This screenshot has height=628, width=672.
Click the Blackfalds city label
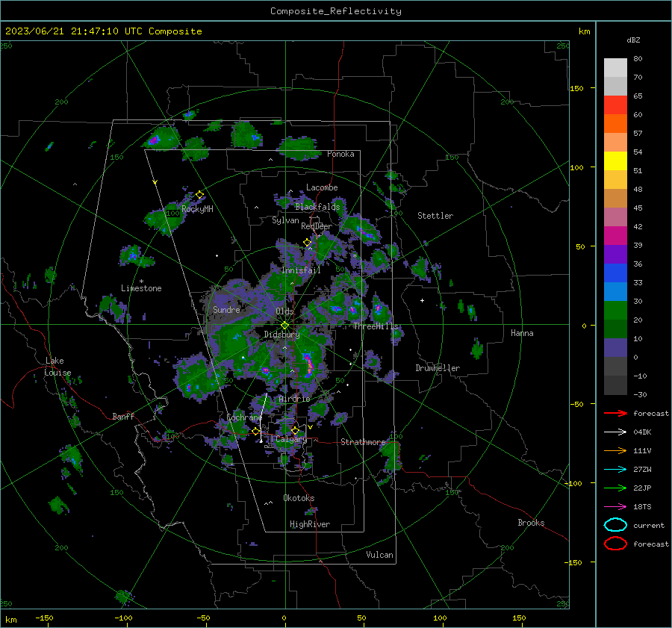click(317, 207)
